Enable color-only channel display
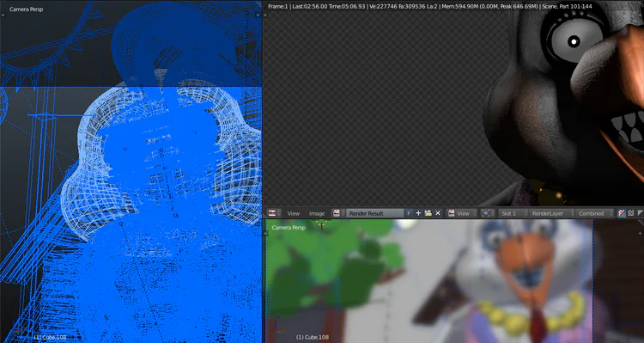The width and height of the screenshot is (644, 343). click(631, 213)
